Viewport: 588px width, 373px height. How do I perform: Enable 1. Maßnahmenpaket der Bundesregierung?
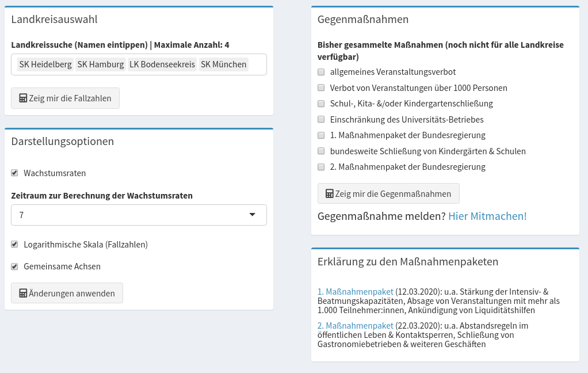click(x=320, y=135)
